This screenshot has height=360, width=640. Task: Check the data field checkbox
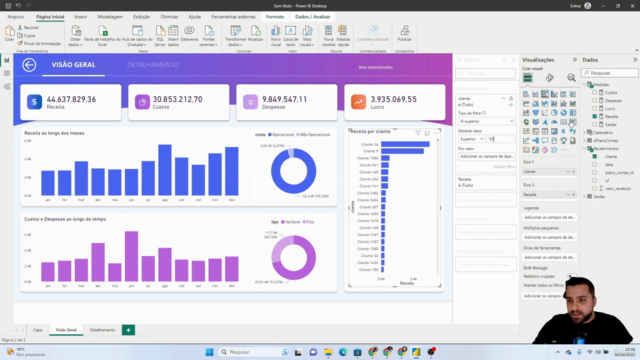click(595, 164)
